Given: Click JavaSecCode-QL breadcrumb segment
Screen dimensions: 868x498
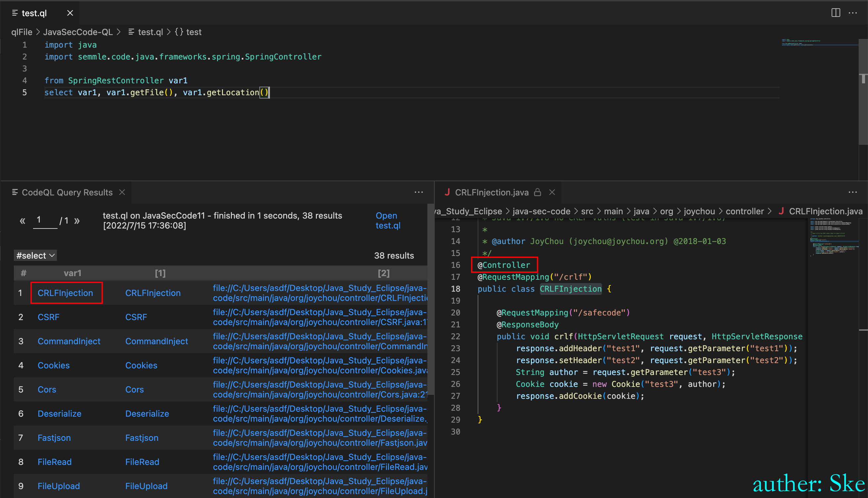Looking at the screenshot, I should point(78,32).
